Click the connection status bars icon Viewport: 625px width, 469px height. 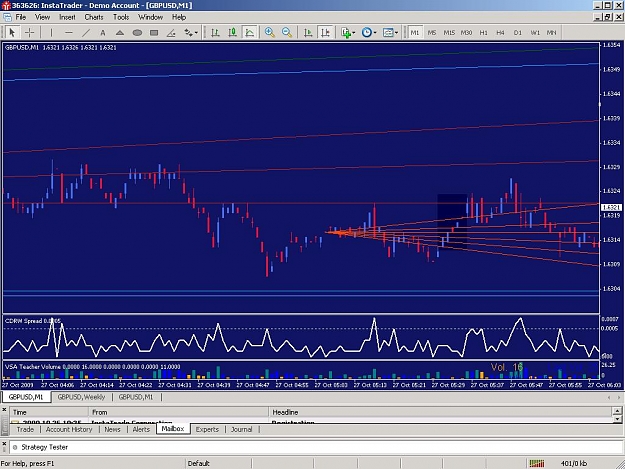537,463
